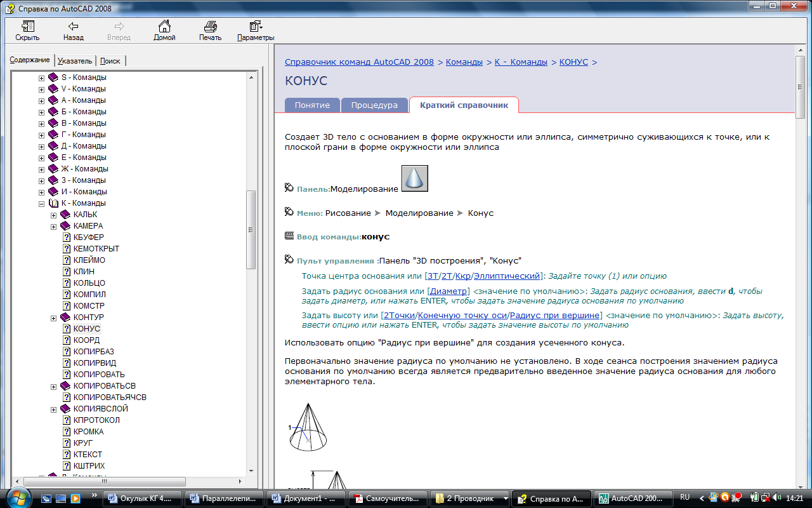Open the Процедура tab
This screenshot has height=508, width=812.
[374, 105]
